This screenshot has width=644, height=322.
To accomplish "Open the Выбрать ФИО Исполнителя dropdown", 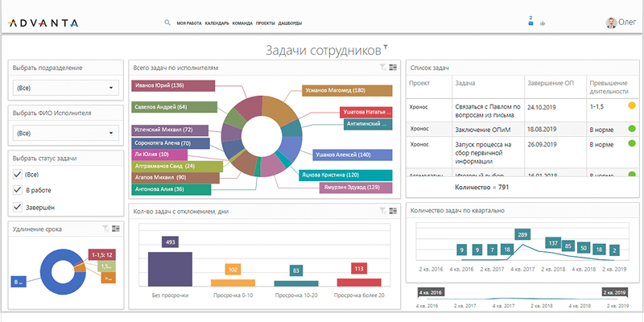I will pyautogui.click(x=66, y=132).
